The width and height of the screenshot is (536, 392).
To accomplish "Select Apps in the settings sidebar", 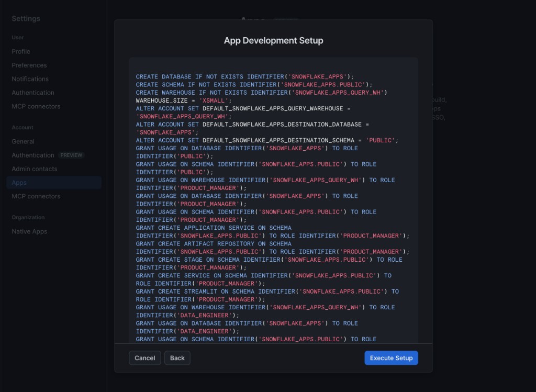I will 54,183.
